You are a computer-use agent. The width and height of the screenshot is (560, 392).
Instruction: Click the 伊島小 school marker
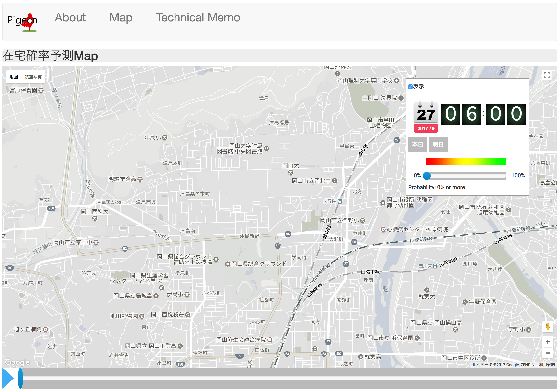click(187, 295)
